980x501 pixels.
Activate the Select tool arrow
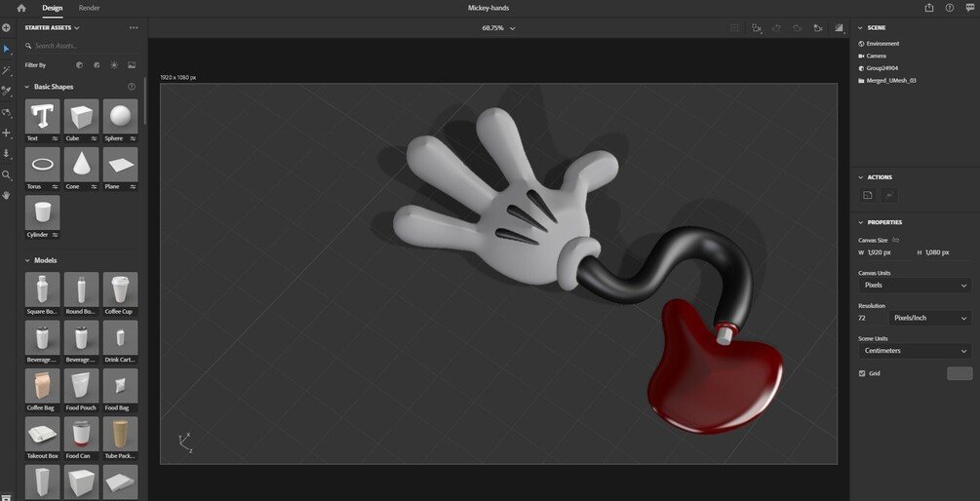coord(6,49)
